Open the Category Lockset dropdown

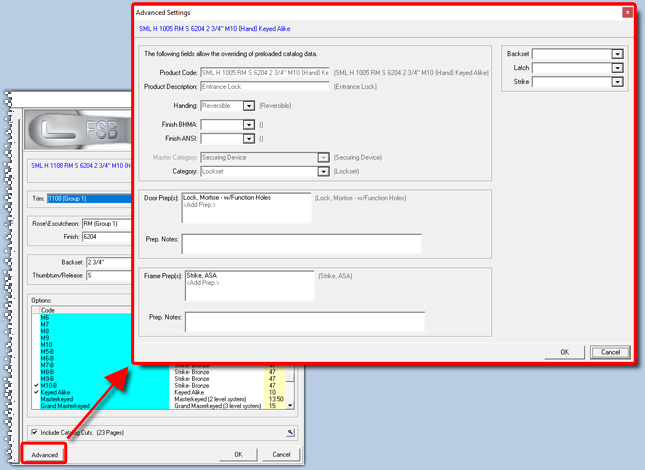click(x=323, y=172)
